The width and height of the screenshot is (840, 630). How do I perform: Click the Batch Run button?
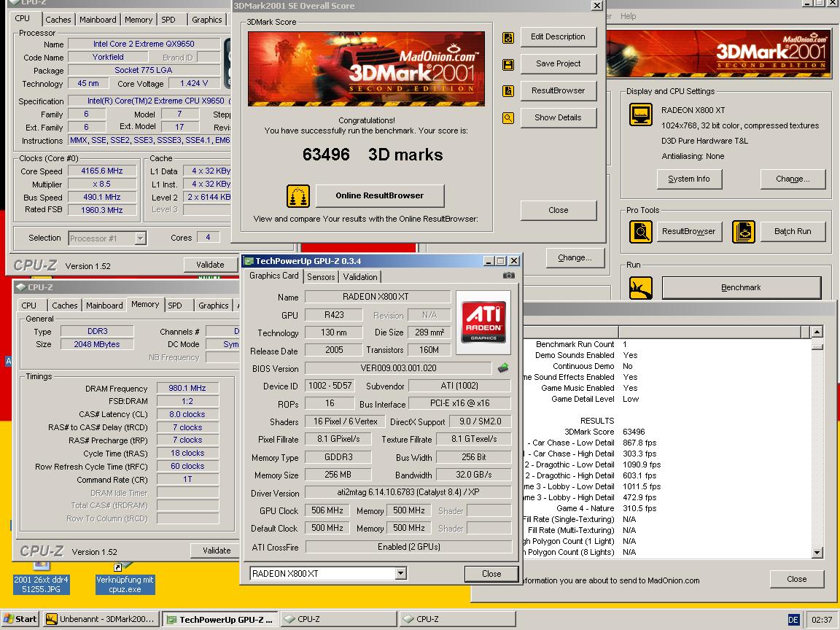coord(793,231)
